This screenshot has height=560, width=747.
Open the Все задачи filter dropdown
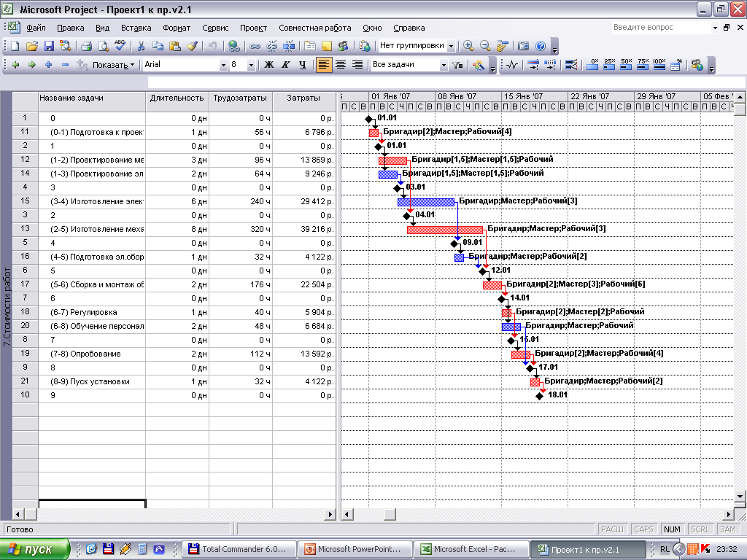point(444,65)
